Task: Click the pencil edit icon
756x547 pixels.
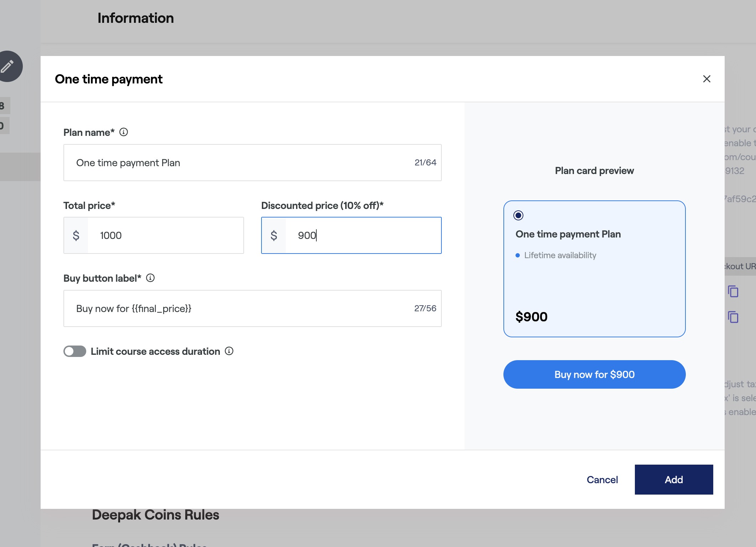Action: coord(7,66)
